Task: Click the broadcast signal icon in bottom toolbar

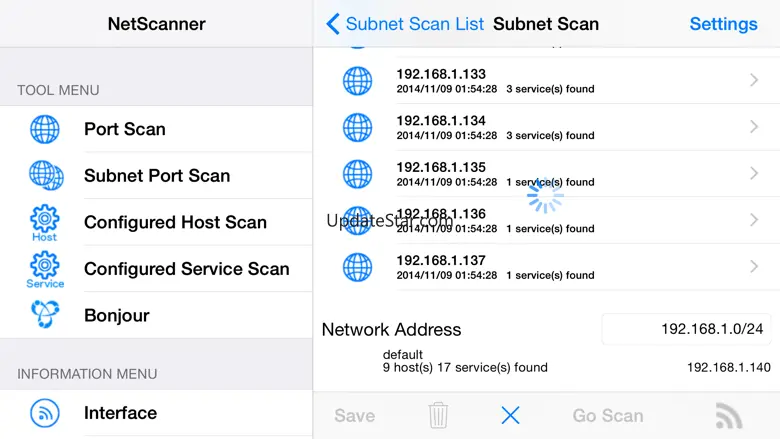Action: (x=729, y=416)
